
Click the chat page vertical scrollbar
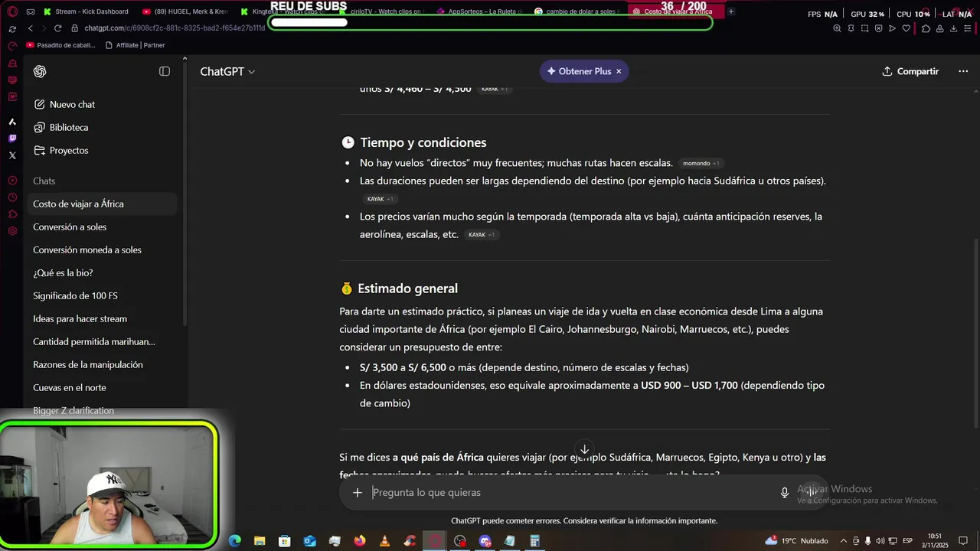click(x=975, y=333)
